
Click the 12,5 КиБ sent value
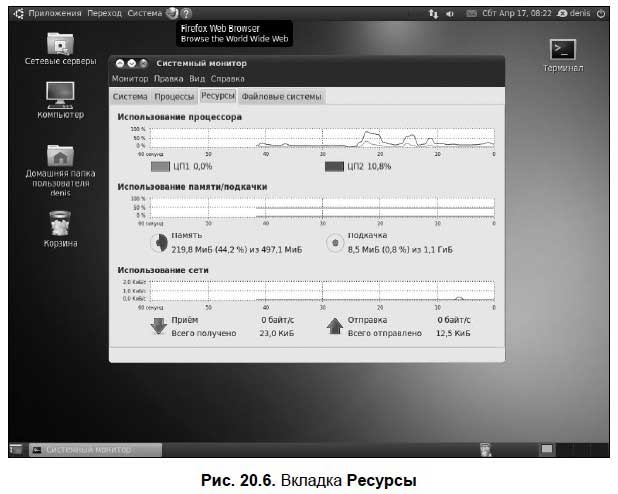tap(453, 333)
